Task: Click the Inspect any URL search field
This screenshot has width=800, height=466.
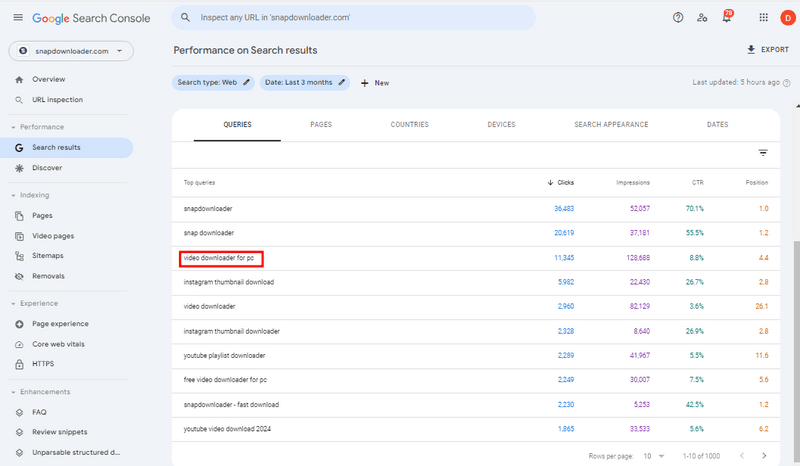Action: [354, 17]
